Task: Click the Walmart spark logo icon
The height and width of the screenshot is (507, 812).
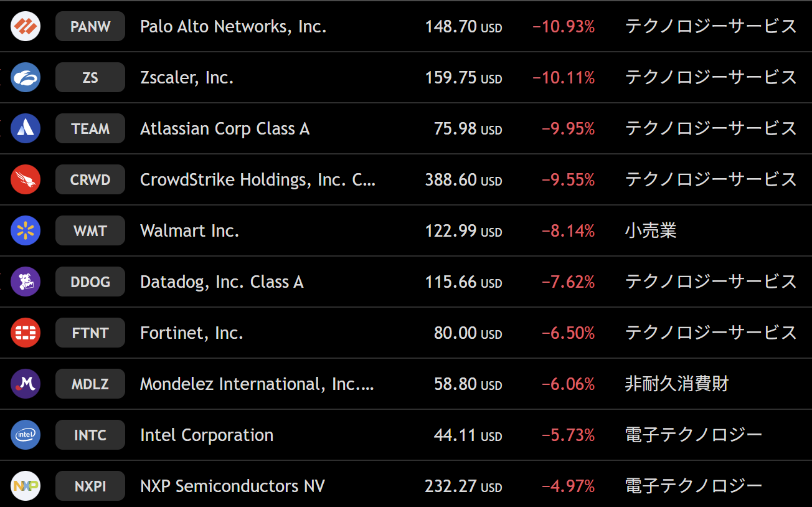Action: coord(26,231)
